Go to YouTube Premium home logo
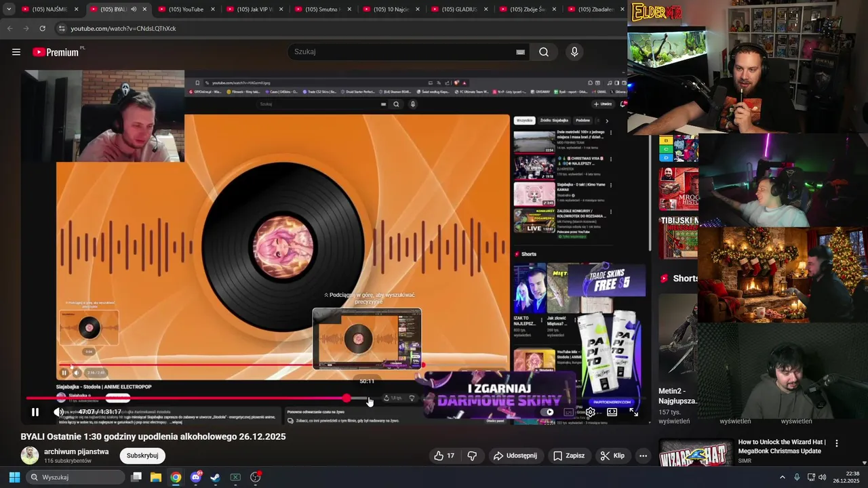Viewport: 868px width, 488px height. tap(57, 52)
